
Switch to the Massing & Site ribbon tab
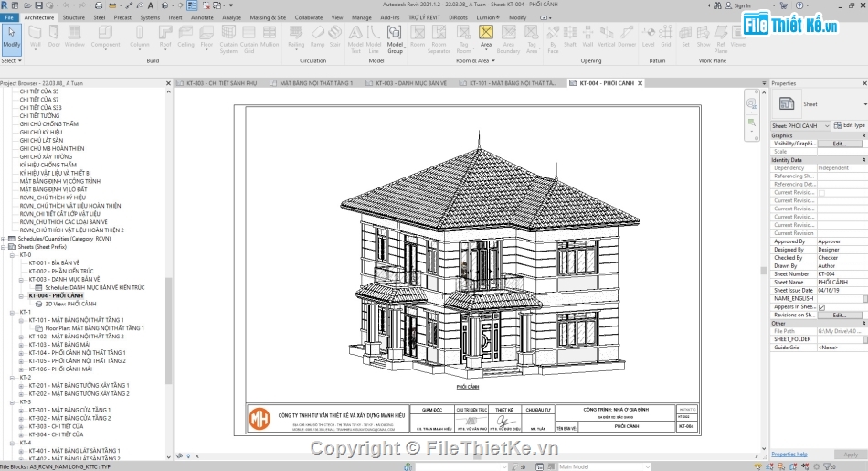268,17
